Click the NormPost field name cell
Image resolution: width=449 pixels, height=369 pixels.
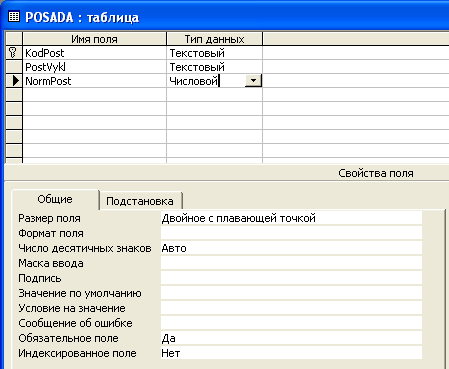click(94, 81)
